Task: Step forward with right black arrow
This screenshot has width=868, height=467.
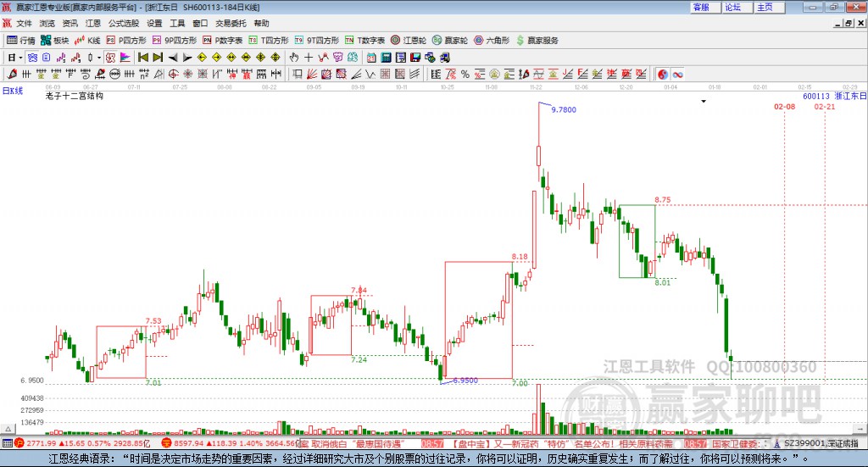Action: click(x=187, y=58)
